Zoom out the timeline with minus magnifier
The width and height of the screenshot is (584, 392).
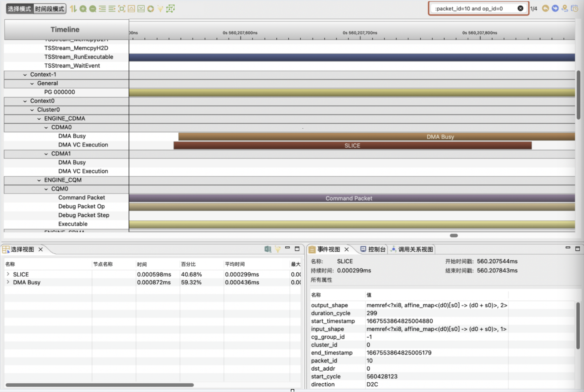tap(93, 9)
